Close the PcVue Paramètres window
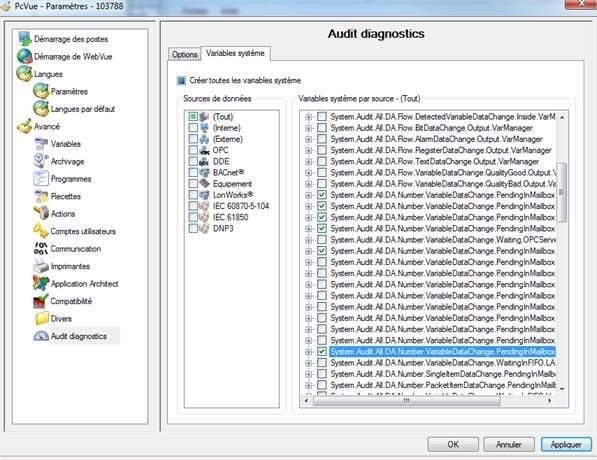Screen dimensions: 597x460 [x=581, y=3]
